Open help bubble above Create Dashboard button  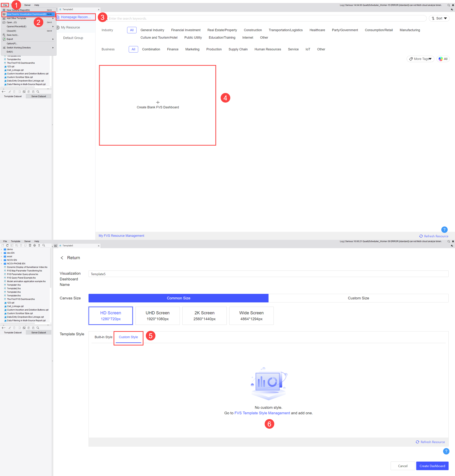coord(446,451)
